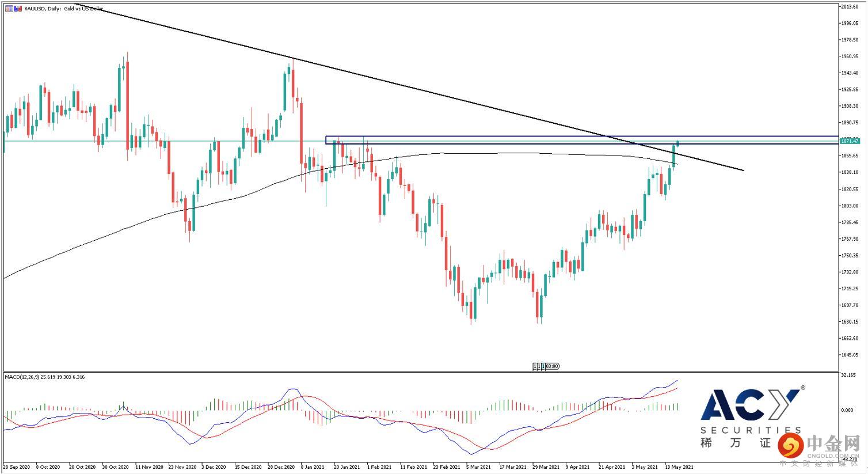Click the current price tag 1871.47

coord(850,141)
